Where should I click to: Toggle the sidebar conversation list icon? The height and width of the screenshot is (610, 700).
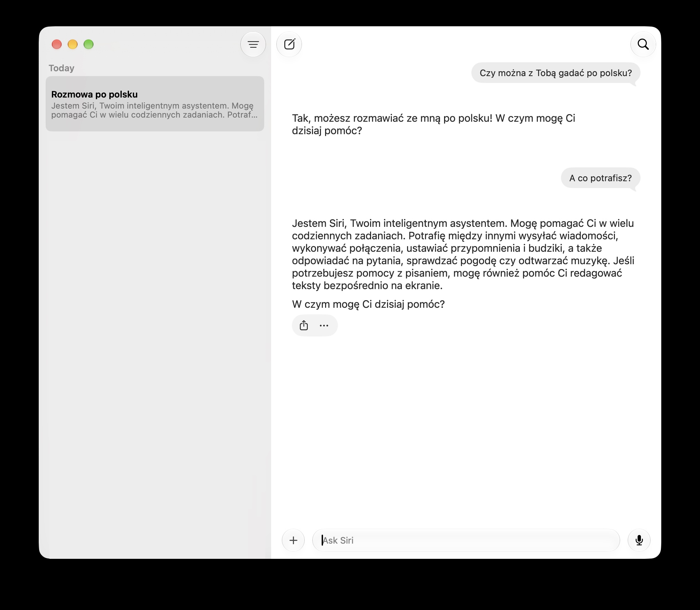pyautogui.click(x=253, y=44)
